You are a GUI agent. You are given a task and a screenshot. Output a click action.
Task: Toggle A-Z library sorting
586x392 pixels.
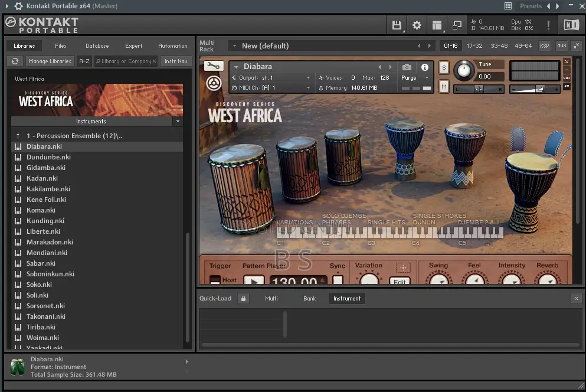pos(84,61)
